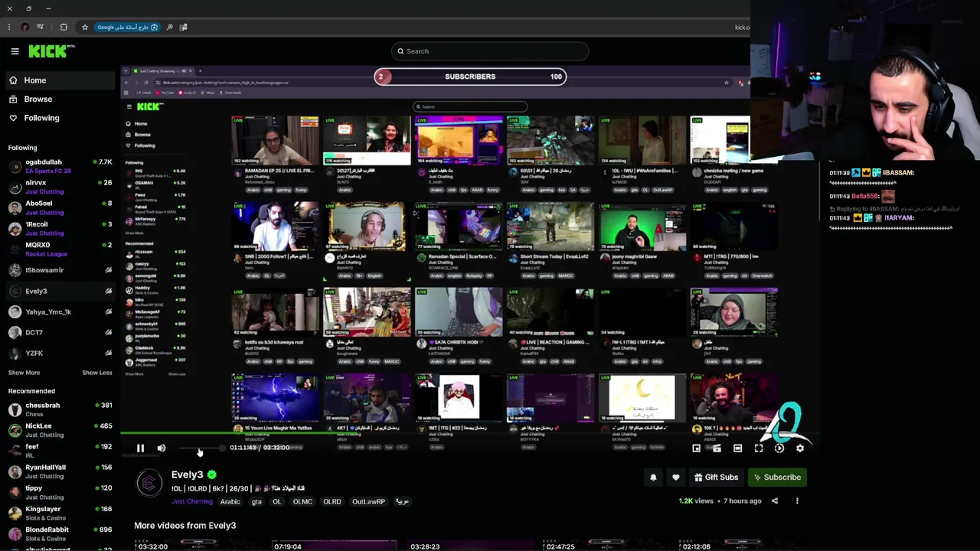980x551 pixels.
Task: Select the OLRD tag
Action: coord(332,502)
